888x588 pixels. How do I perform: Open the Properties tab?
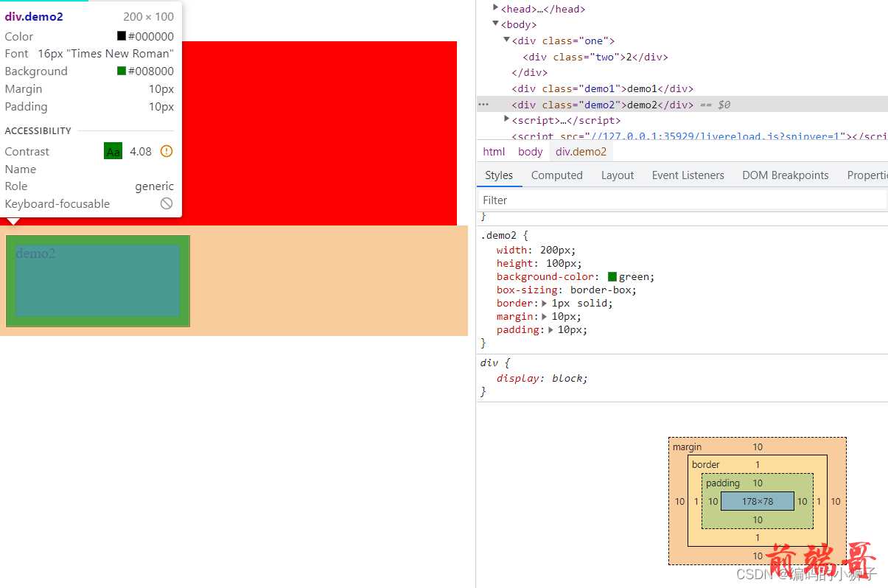(x=867, y=175)
